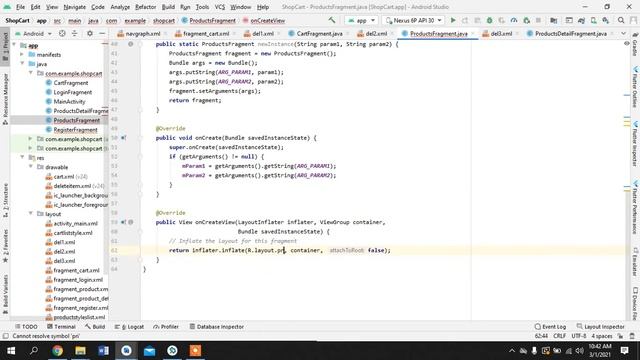Viewport: 640px width, 360px height.
Task: Open the Profiler tool window
Action: [x=166, y=327]
